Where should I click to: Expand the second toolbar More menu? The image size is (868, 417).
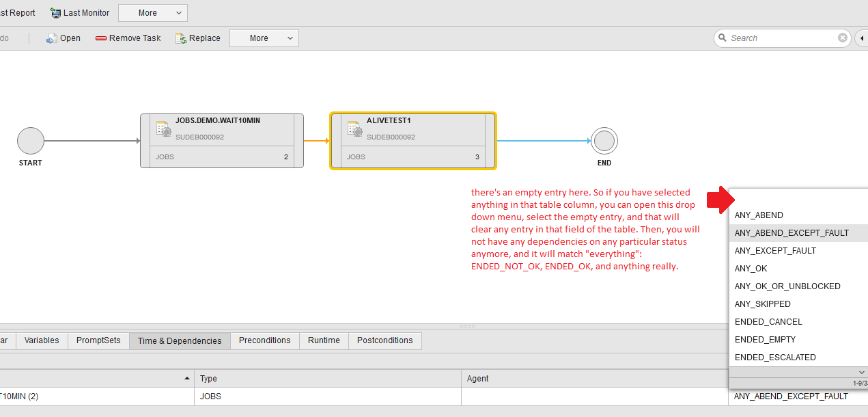[x=264, y=38]
